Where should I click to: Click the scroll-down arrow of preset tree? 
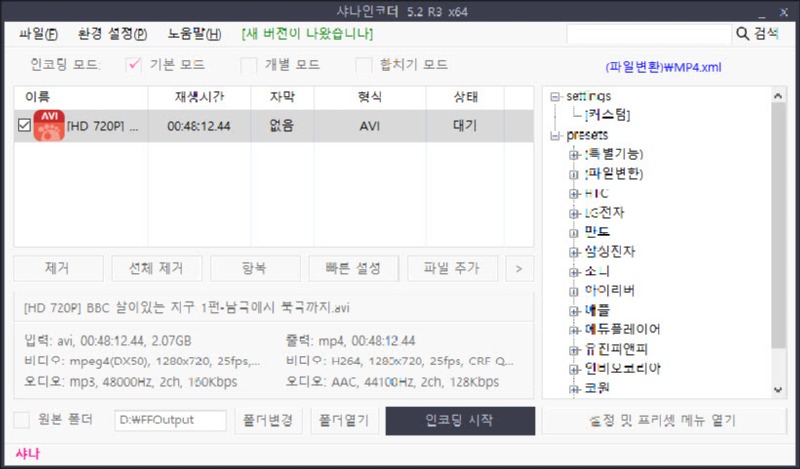[776, 389]
